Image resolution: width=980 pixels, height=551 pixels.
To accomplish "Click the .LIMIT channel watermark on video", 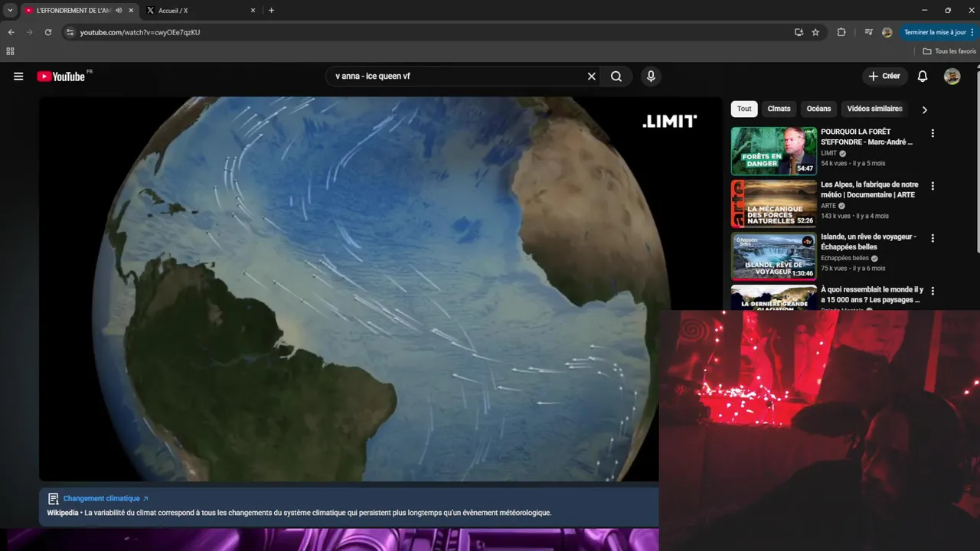I will (x=669, y=121).
